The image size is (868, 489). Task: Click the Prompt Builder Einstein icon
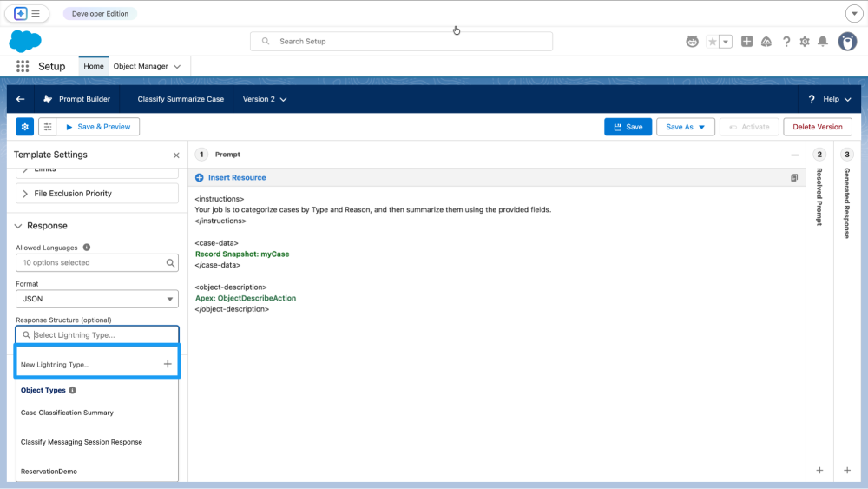[48, 99]
